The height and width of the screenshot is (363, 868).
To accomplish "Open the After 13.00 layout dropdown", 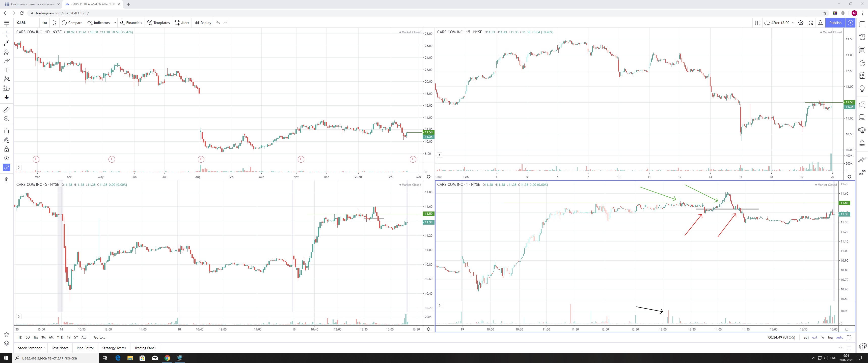I will coord(793,22).
